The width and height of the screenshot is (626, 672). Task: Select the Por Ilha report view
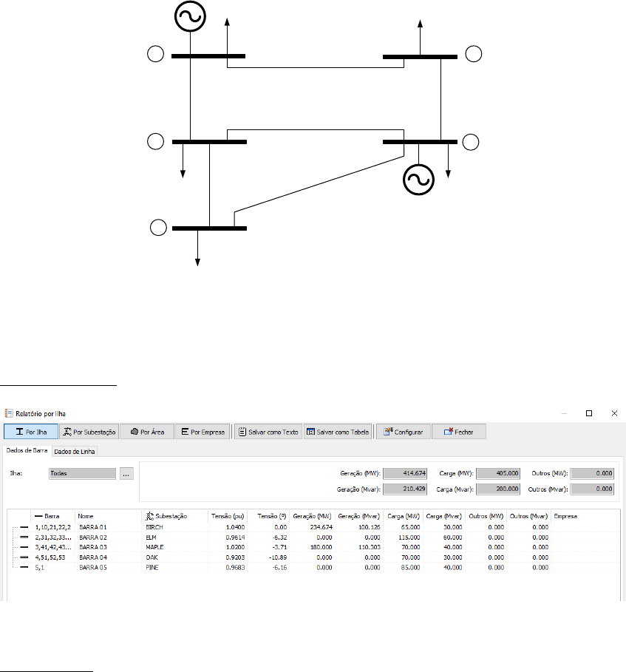click(30, 432)
